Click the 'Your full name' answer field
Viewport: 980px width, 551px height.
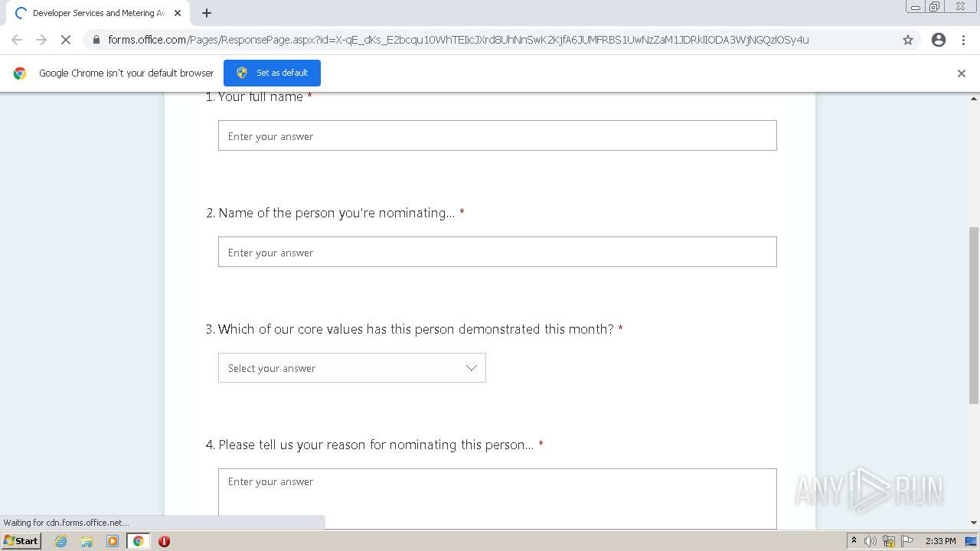[498, 135]
